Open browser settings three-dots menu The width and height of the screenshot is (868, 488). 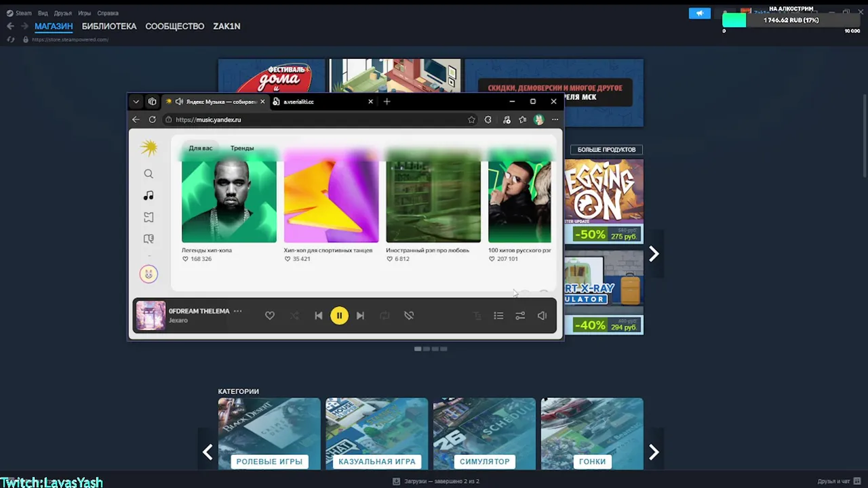click(x=555, y=119)
